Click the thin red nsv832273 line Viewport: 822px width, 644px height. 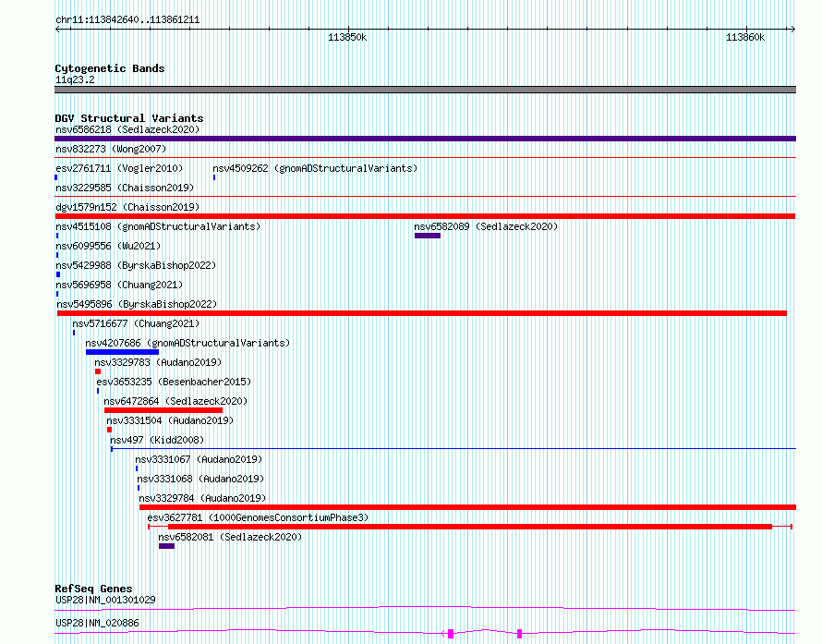(425, 157)
